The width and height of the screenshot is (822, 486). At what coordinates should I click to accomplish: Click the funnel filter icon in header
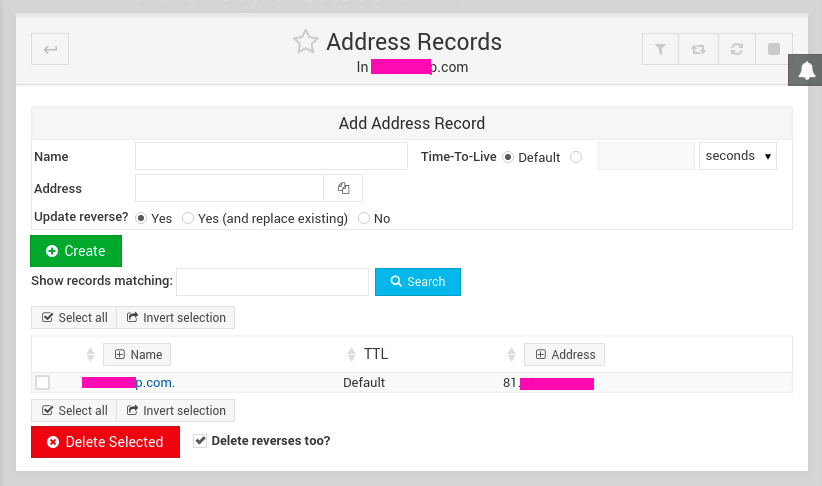(x=660, y=49)
